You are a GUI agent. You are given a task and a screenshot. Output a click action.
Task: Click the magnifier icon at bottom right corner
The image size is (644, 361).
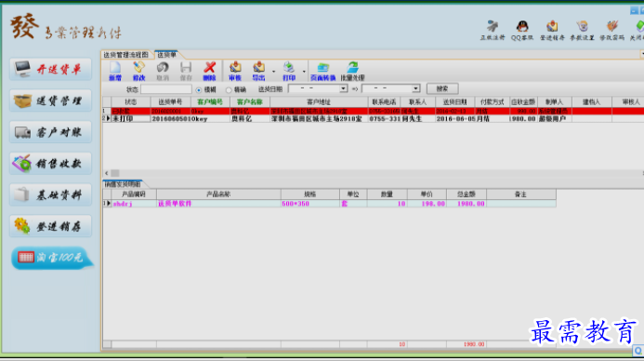point(637,351)
